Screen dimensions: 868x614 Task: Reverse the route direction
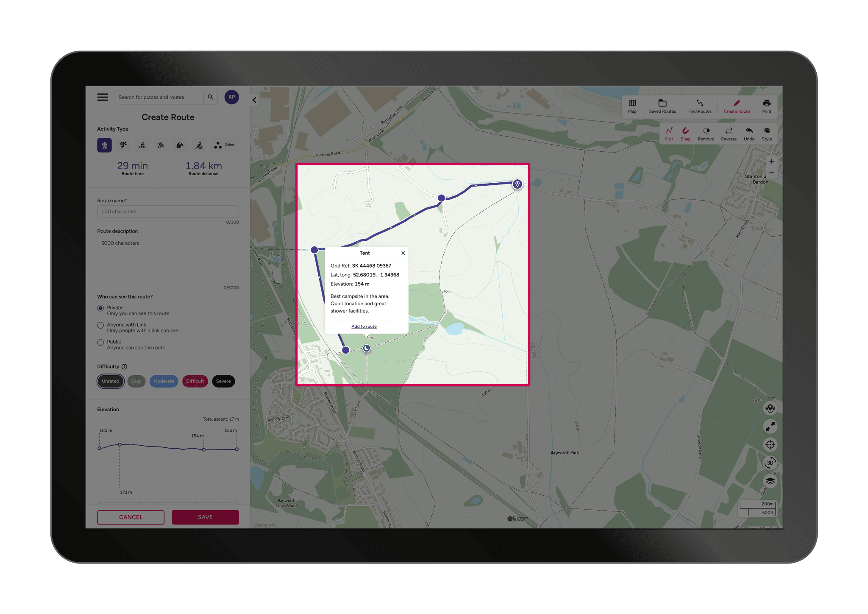pos(729,134)
